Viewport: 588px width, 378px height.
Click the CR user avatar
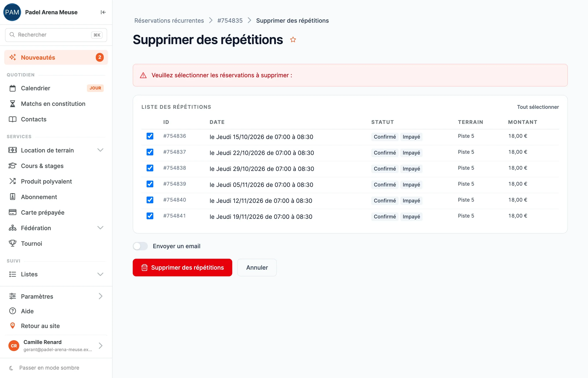14,346
